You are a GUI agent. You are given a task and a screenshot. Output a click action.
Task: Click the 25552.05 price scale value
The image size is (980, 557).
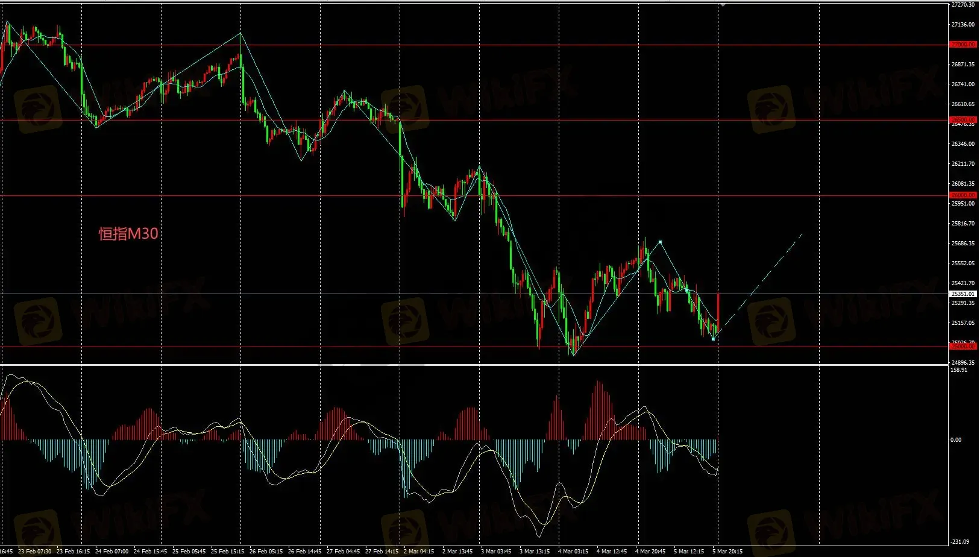pyautogui.click(x=963, y=263)
